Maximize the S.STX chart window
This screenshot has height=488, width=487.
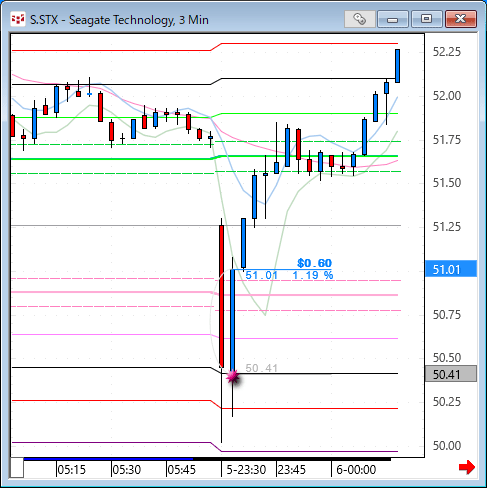426,19
